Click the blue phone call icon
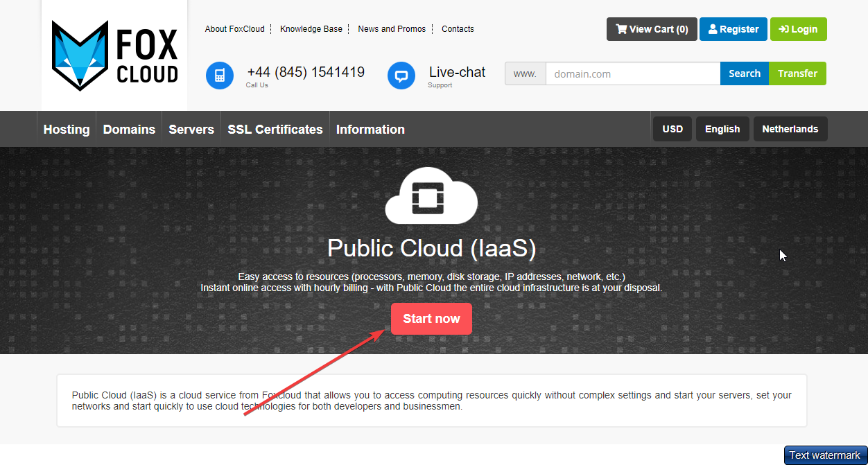The height and width of the screenshot is (465, 868). click(220, 76)
